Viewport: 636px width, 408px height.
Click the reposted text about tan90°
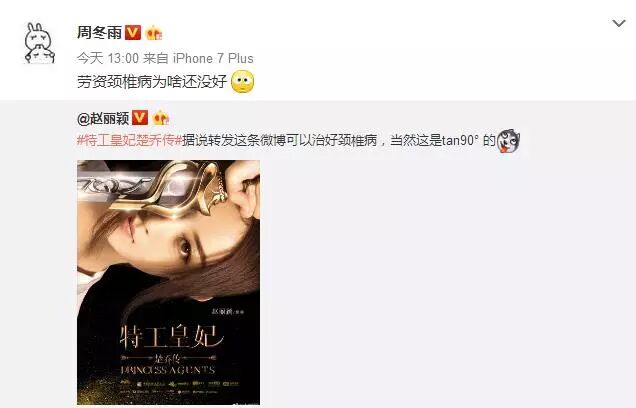(339, 141)
